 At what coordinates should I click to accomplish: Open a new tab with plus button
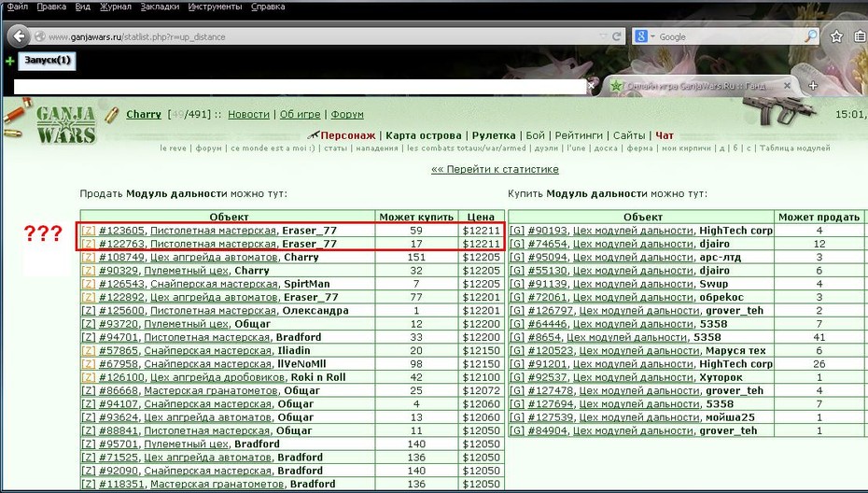[813, 85]
